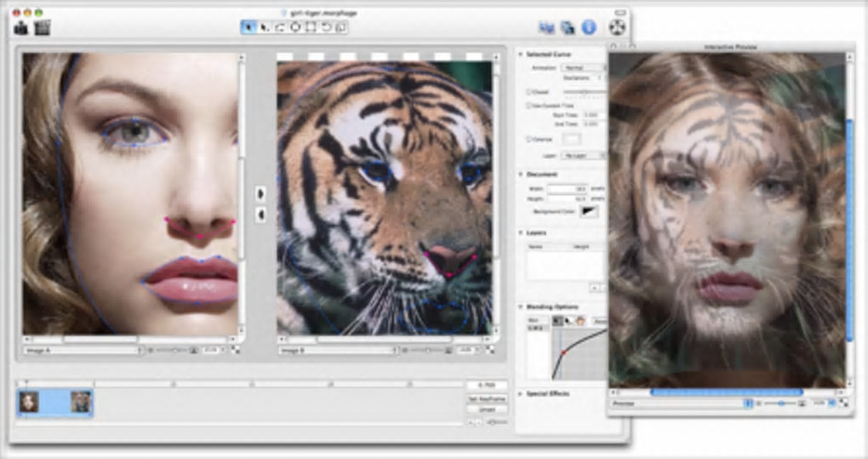868x459 pixels.
Task: Click the Image B horizontal scrollbar
Action: click(x=386, y=340)
